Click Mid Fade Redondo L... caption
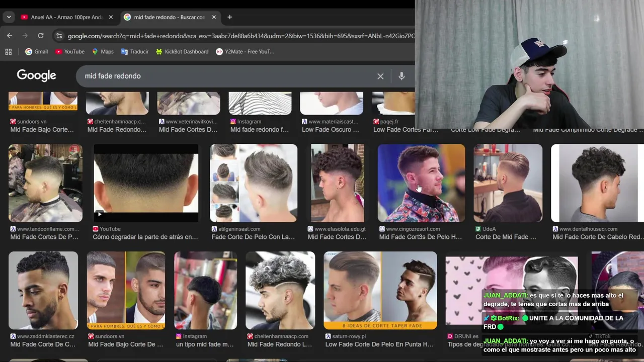 pos(280,344)
